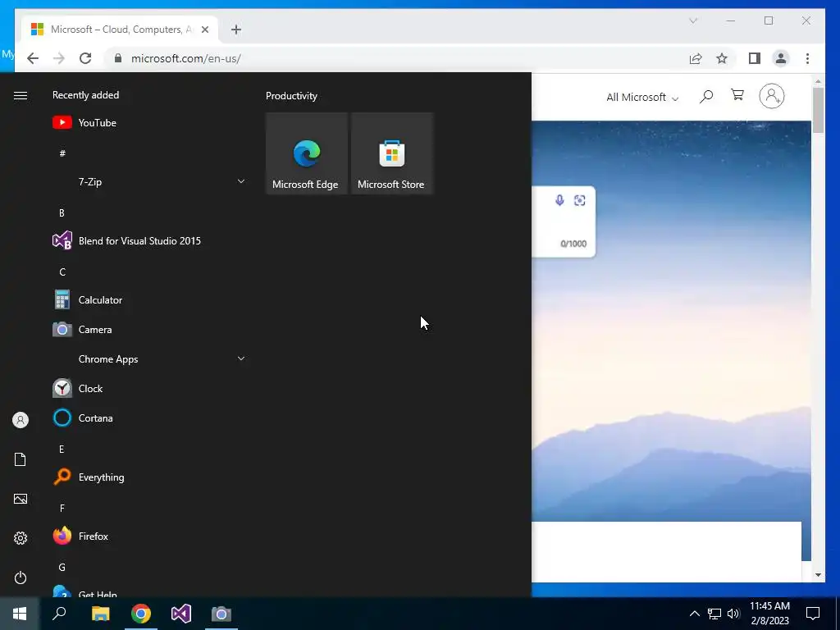Open Documents from Start sidebar
The image size is (840, 630).
coord(21,459)
